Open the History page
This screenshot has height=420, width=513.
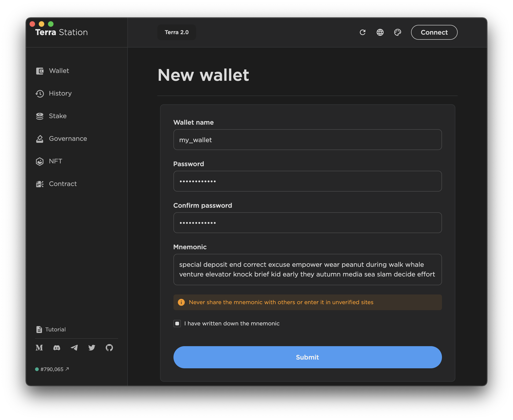tap(60, 93)
